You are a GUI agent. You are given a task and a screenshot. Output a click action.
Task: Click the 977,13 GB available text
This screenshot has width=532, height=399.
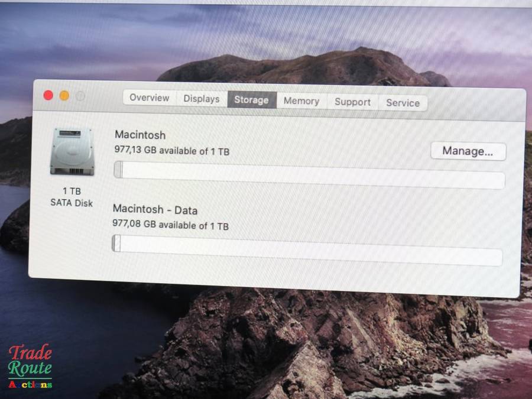coord(171,151)
